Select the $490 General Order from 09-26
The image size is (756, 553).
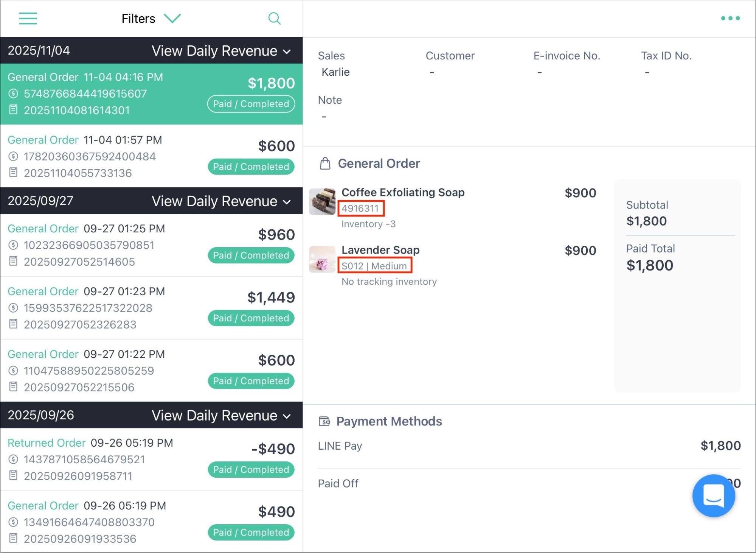(x=152, y=522)
